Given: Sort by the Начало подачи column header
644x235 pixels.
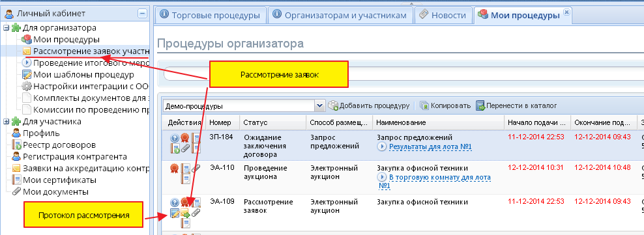Looking at the screenshot, I should [x=538, y=122].
